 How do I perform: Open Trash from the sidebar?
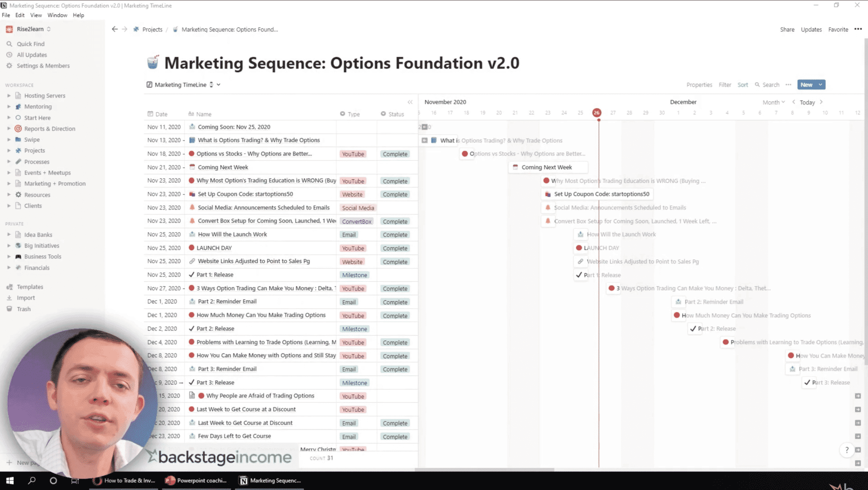tap(23, 309)
